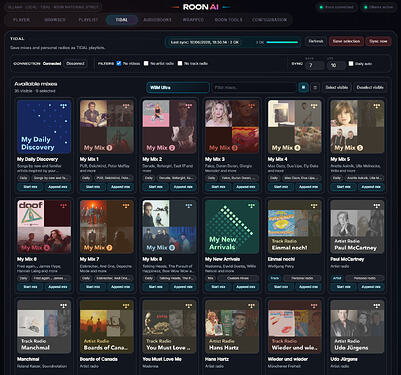Select the TIDAL tab
401x375 pixels.
(122, 20)
